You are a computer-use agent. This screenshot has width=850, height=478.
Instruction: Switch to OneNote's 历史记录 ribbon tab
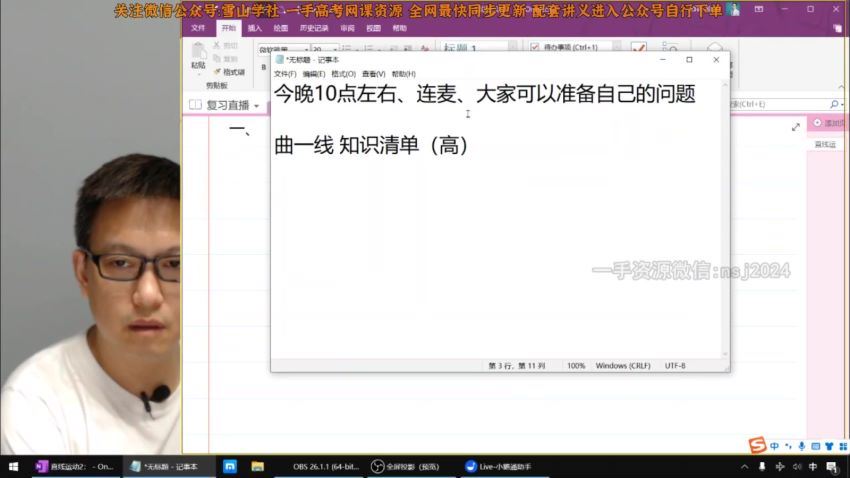(314, 28)
